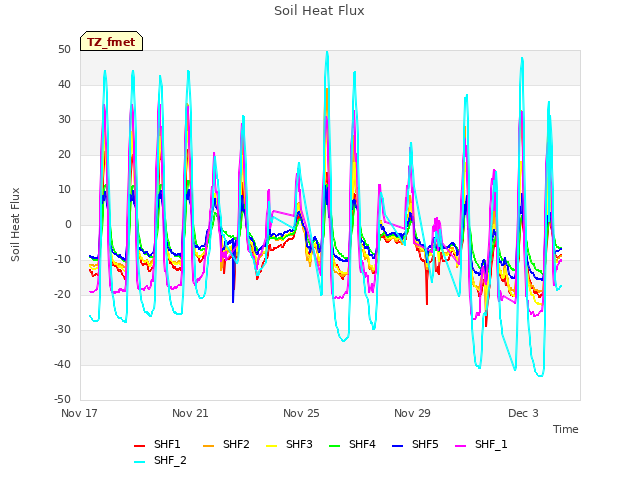Toggle the SHF3 legend entry
The height and width of the screenshot is (480, 640).
click(289, 444)
